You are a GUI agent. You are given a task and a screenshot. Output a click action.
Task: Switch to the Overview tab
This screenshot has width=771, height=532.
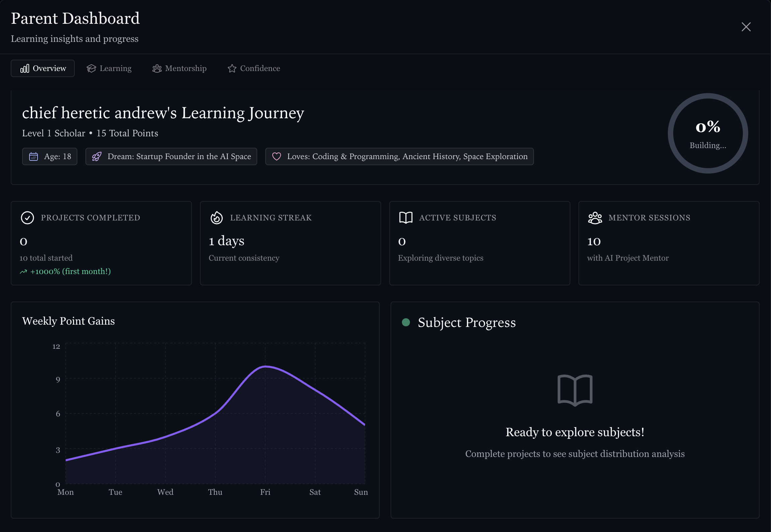click(x=43, y=68)
